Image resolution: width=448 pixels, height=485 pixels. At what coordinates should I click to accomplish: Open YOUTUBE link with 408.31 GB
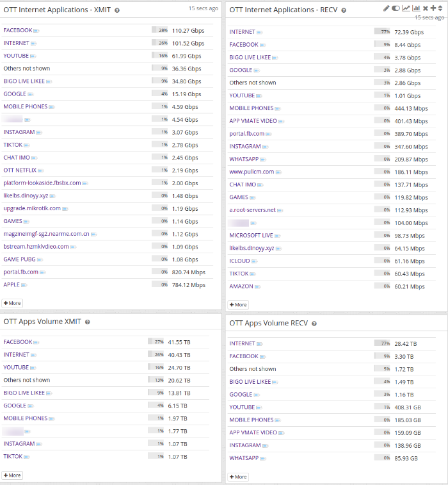tap(242, 407)
